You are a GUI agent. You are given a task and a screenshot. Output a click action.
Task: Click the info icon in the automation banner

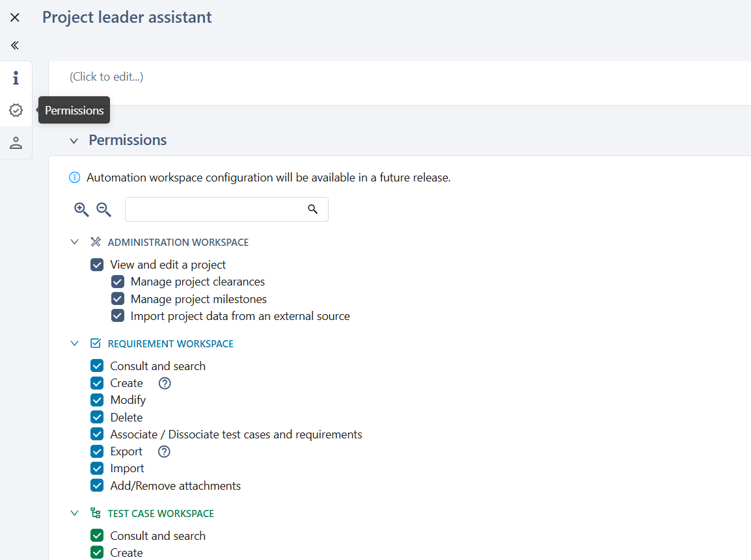[x=74, y=177]
